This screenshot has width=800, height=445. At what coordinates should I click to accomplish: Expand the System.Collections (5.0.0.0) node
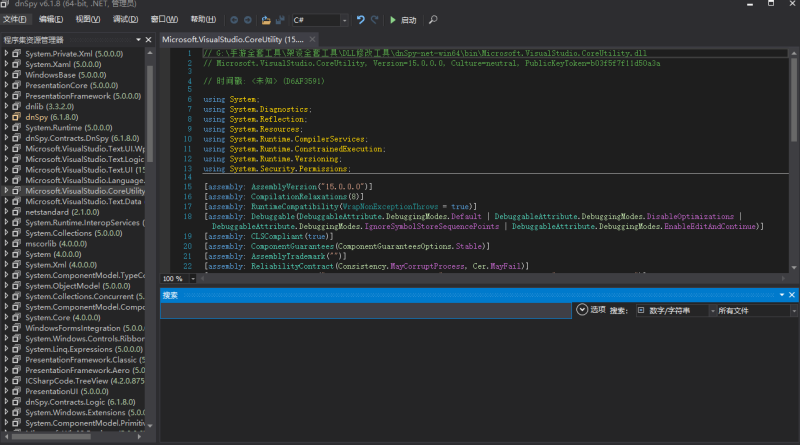(6, 233)
